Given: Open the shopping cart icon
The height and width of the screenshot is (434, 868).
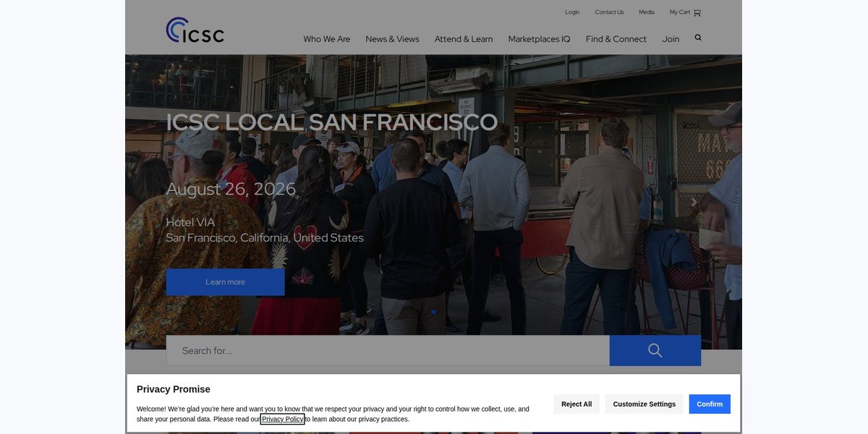Looking at the screenshot, I should (x=697, y=12).
